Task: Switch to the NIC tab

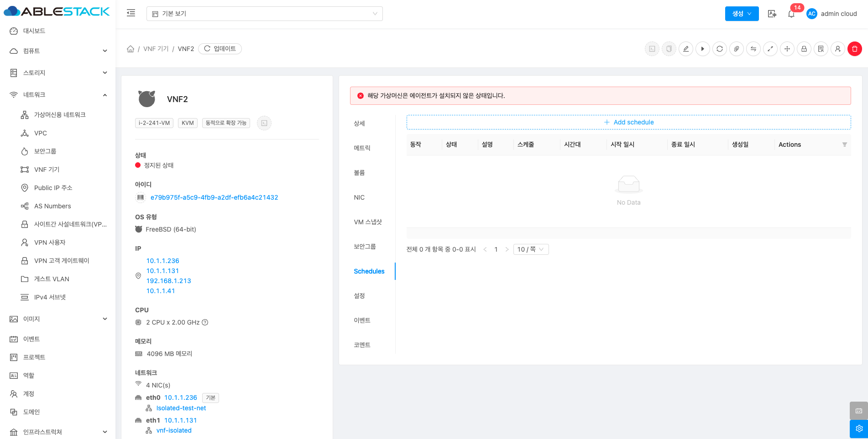Action: [x=359, y=197]
